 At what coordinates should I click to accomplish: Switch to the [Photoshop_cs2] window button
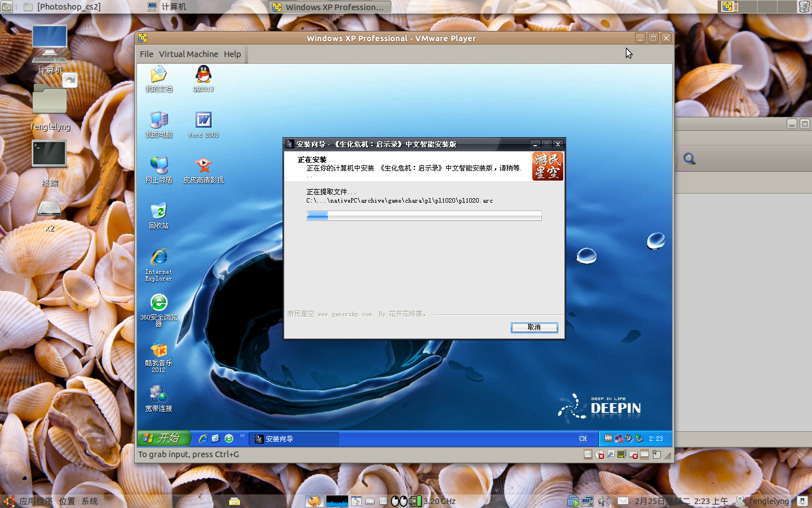[x=63, y=7]
